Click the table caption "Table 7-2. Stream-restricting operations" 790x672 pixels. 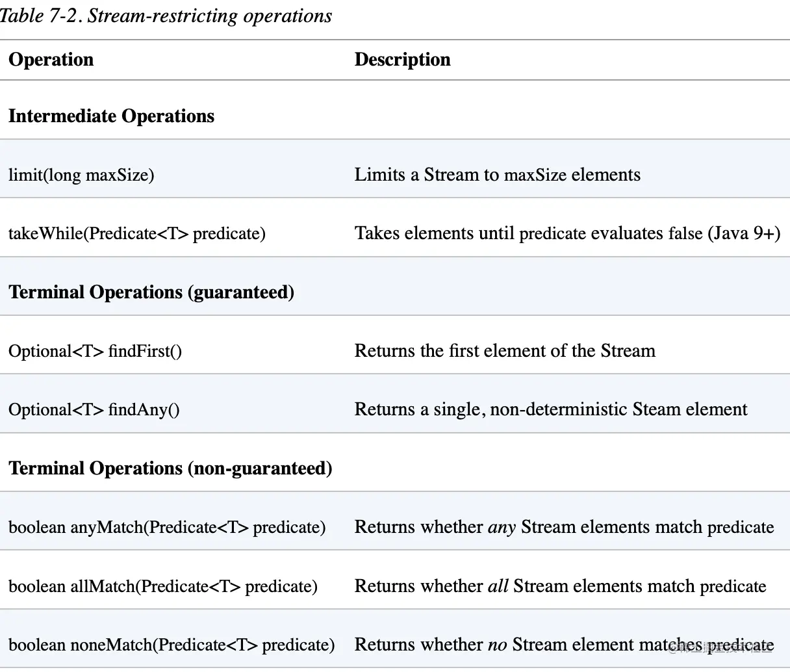coord(166,16)
